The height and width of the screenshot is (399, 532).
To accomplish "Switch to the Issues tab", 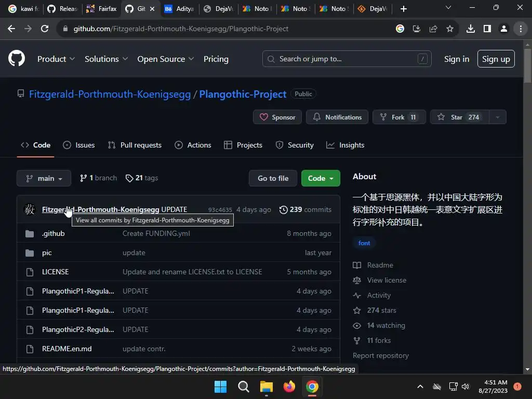I will [x=79, y=145].
